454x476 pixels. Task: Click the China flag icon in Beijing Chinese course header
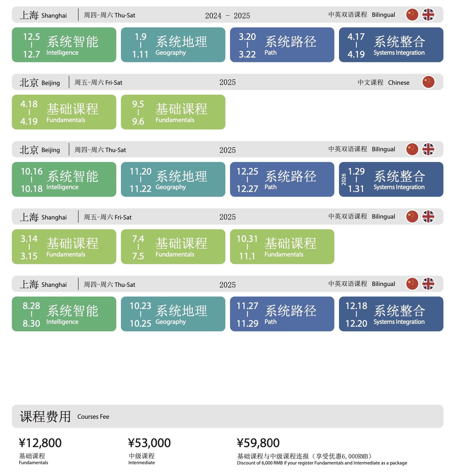428,82
